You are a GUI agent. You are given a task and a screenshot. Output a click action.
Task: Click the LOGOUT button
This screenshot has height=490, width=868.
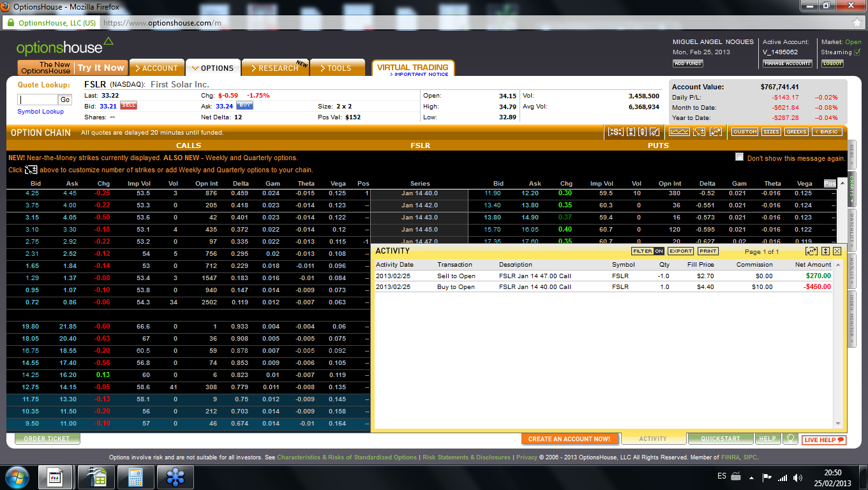(832, 63)
